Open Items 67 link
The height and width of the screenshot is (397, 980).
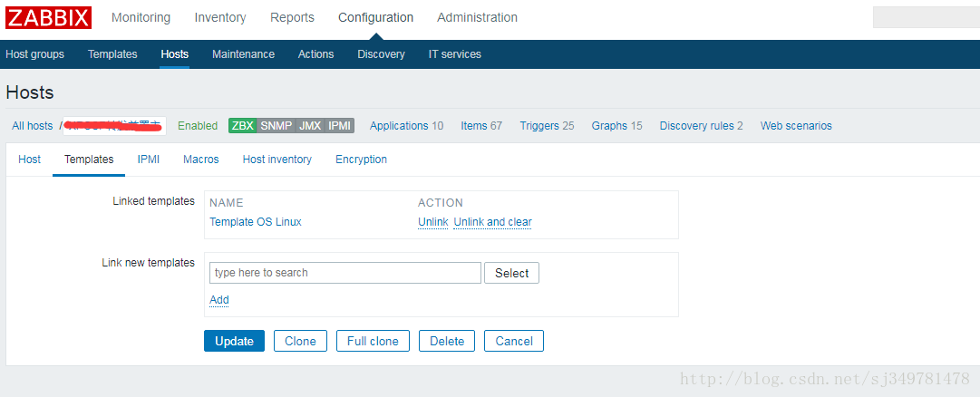click(481, 126)
